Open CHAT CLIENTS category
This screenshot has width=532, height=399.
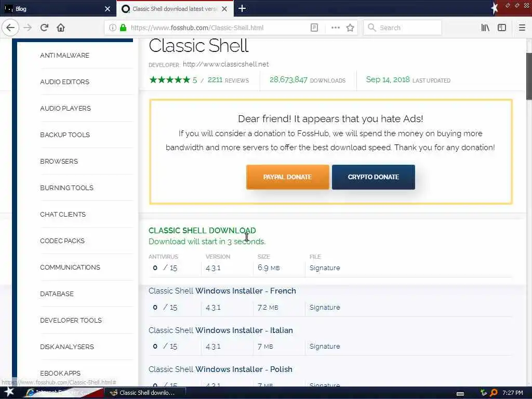(63, 214)
